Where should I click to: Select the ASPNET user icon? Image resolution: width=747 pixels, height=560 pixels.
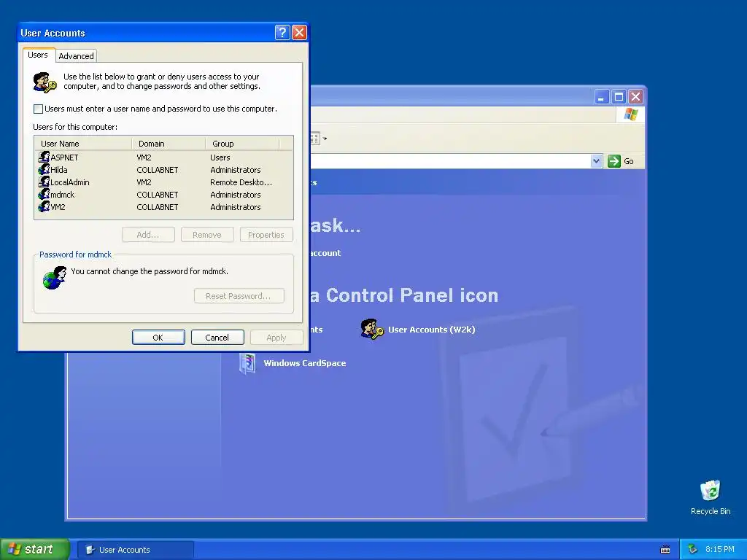(x=44, y=157)
